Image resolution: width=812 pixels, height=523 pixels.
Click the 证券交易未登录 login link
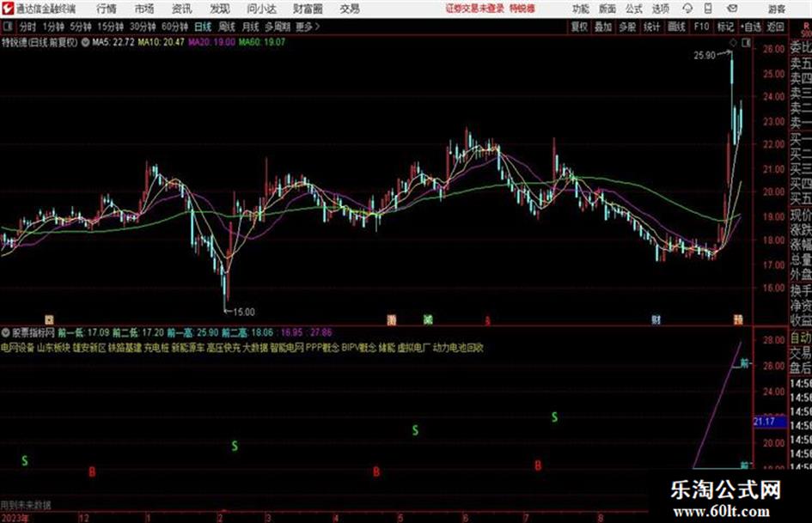(474, 9)
